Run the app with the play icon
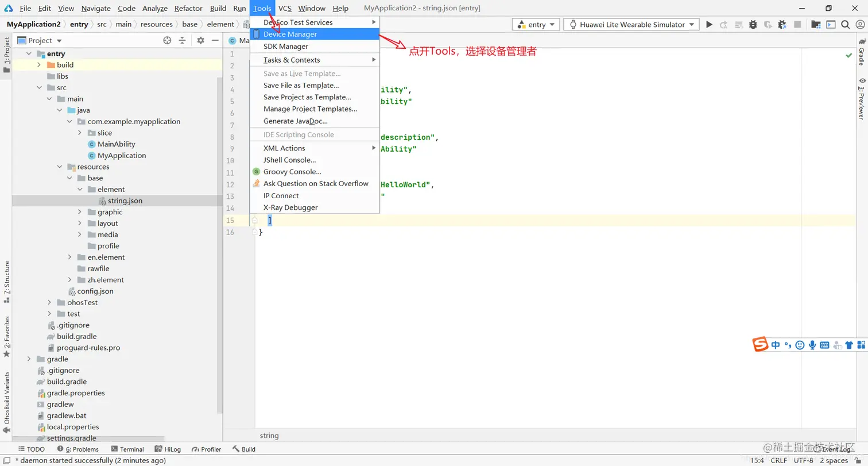The width and height of the screenshot is (868, 466). click(709, 25)
